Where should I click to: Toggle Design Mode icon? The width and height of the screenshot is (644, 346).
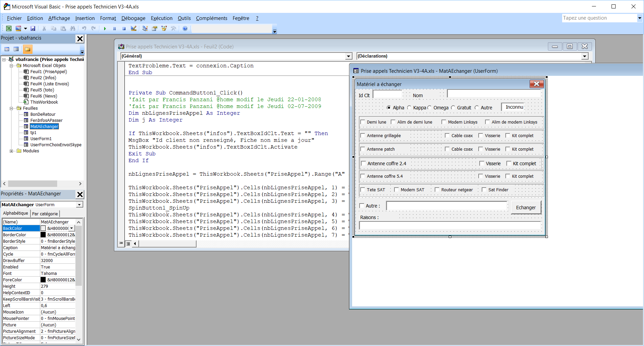(x=134, y=28)
